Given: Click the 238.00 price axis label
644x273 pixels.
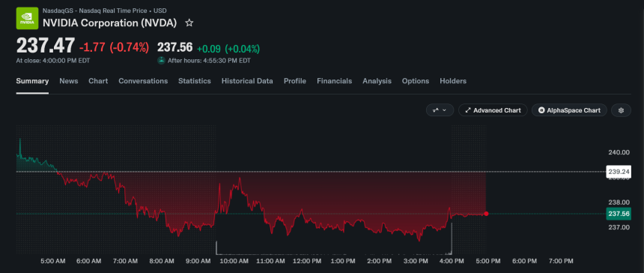Looking at the screenshot, I should click(x=619, y=202).
